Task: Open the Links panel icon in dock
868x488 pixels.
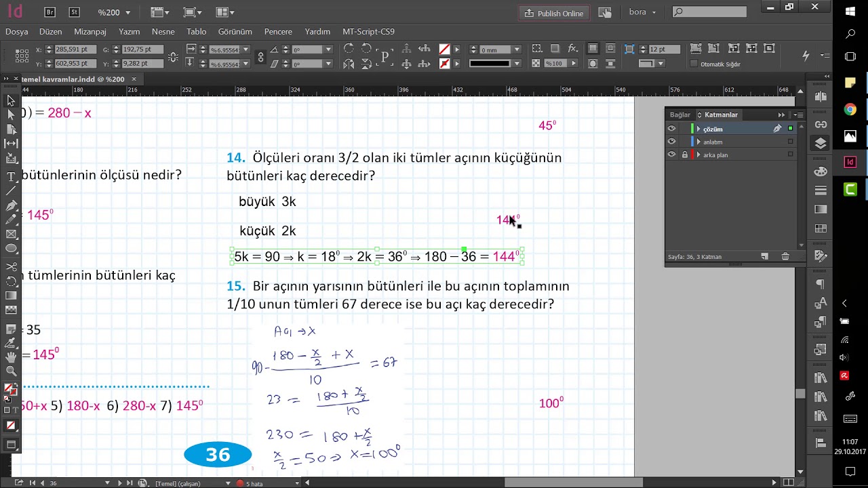Action: tap(821, 124)
